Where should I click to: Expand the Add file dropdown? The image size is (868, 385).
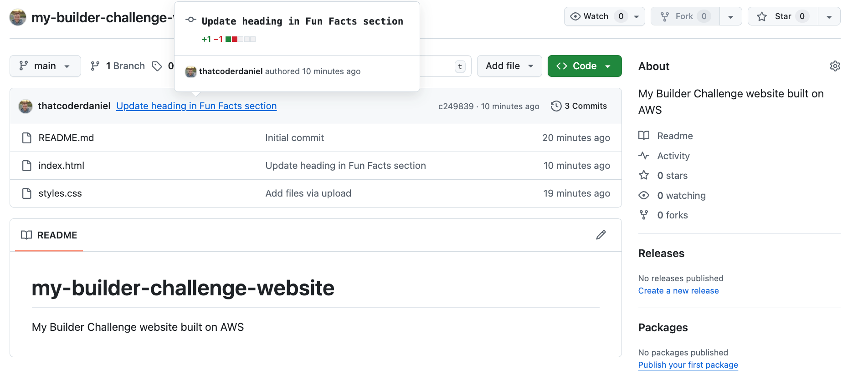point(509,66)
